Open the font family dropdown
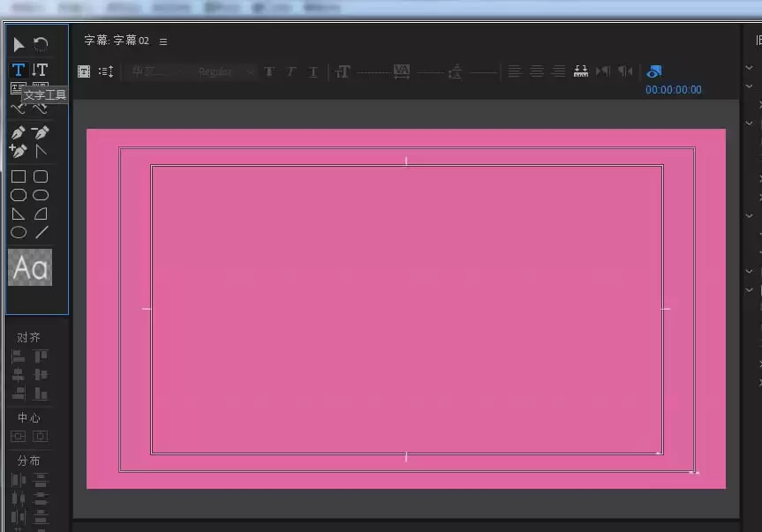The width and height of the screenshot is (762, 532). [155, 71]
